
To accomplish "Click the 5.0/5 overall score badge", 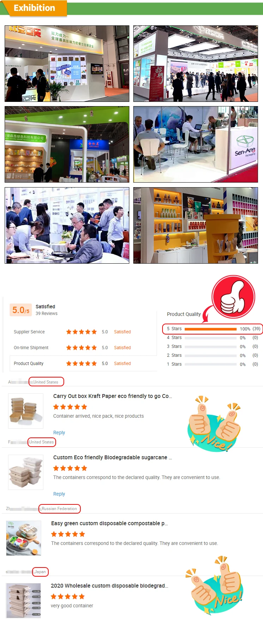I will (21, 310).
